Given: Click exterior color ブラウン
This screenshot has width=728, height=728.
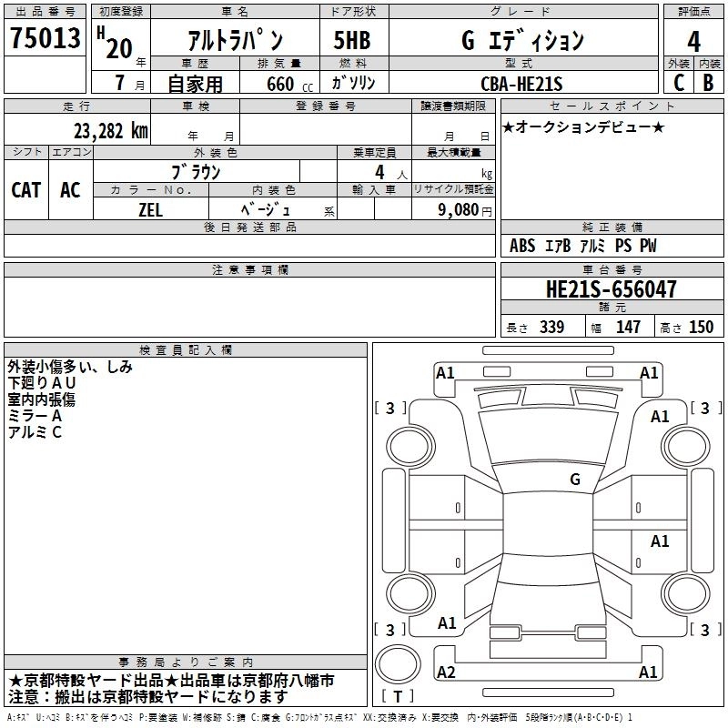Looking at the screenshot, I should (x=196, y=172).
